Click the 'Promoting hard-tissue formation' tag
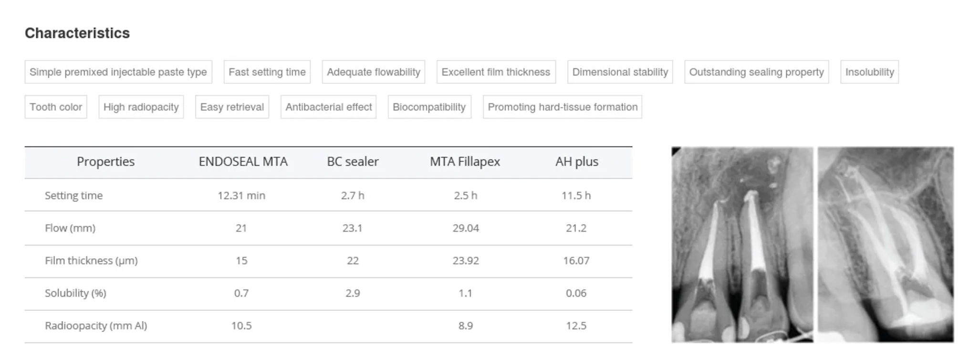This screenshot has height=363, width=980. pyautogui.click(x=563, y=107)
